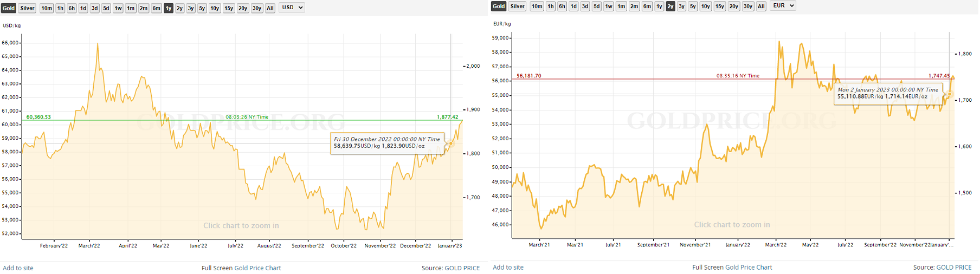Click the Mon 2 January 2023 tooltip
This screenshot has height=274, width=980.
pyautogui.click(x=888, y=94)
